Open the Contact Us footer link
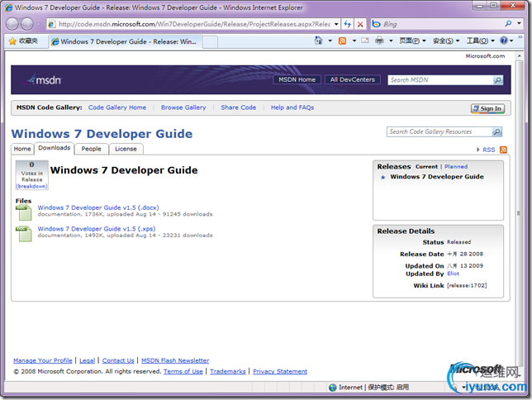 118,360
